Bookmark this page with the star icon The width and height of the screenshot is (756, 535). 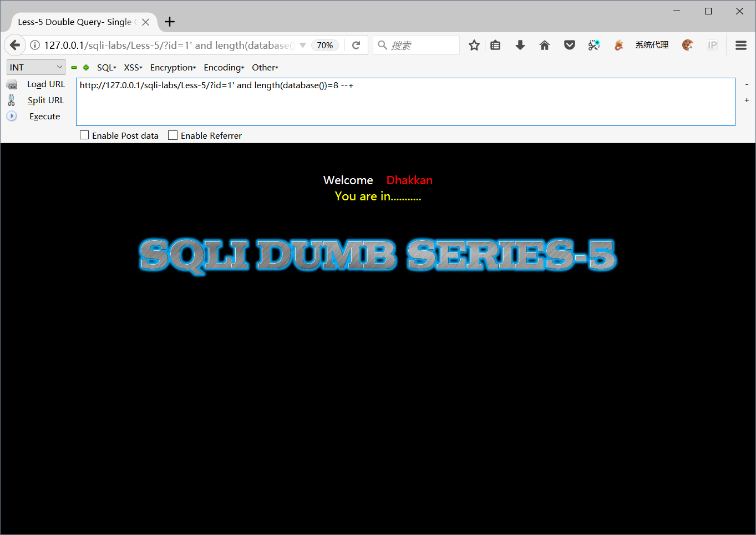[474, 45]
